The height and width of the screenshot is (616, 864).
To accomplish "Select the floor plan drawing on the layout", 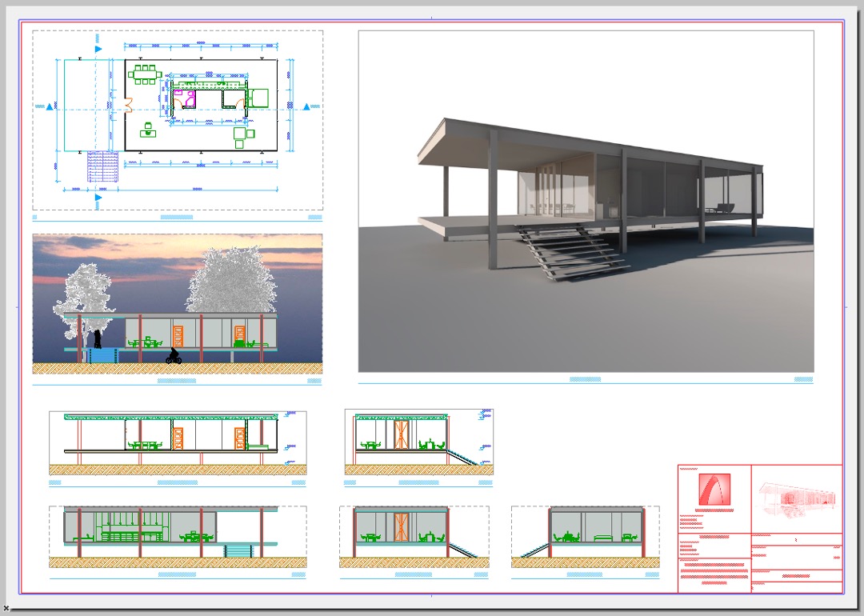I will click(178, 120).
